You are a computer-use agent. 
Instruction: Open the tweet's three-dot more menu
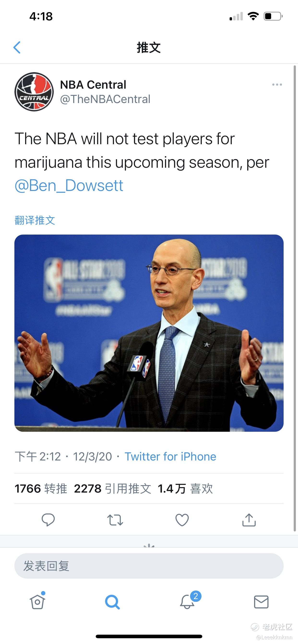277,85
